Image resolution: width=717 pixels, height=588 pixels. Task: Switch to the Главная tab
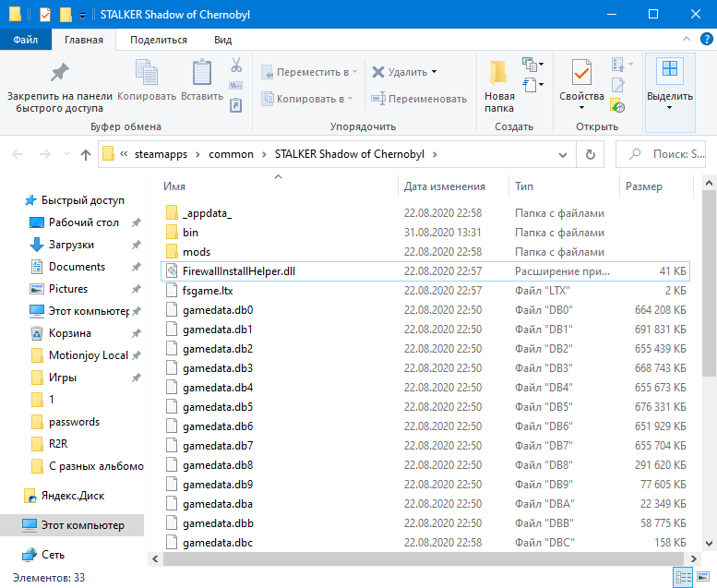84,40
